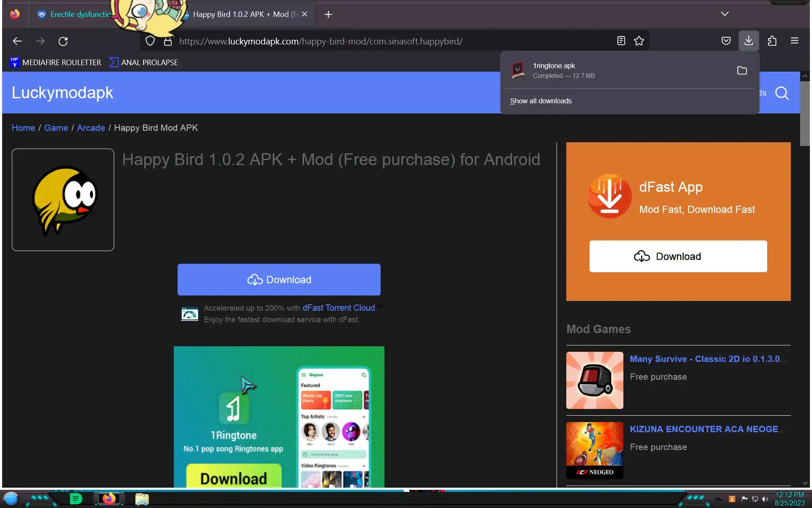Image resolution: width=812 pixels, height=508 pixels.
Task: Click the blue Download button for Happy Bird
Action: 279,279
